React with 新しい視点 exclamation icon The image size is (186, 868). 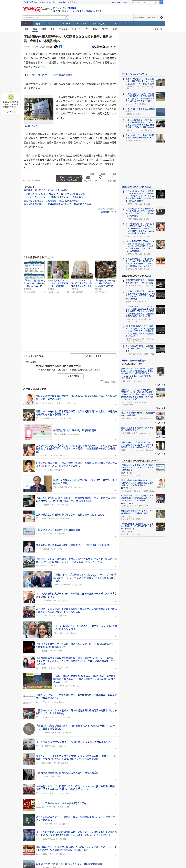tap(112, 177)
